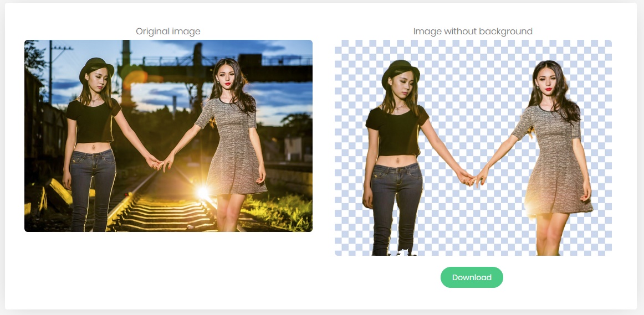Click the "Image without background" heading text
The width and height of the screenshot is (644, 315).
473,32
